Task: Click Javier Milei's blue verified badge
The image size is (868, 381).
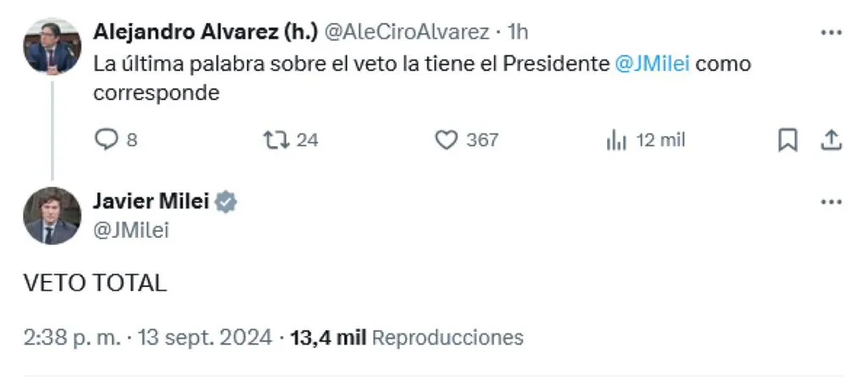Action: (225, 202)
